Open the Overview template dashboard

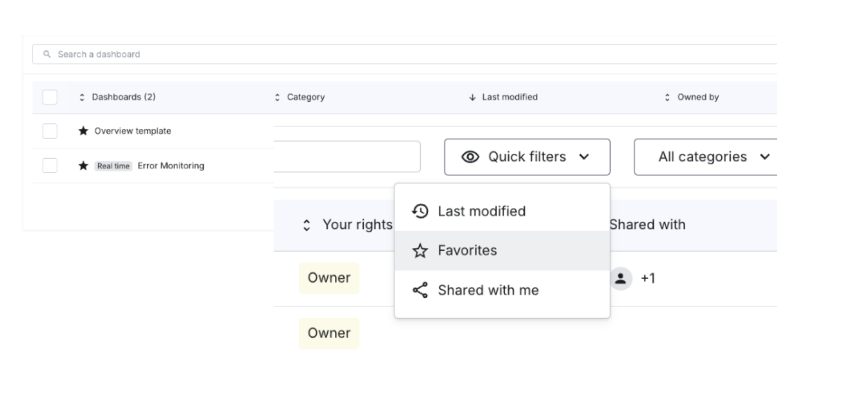133,131
